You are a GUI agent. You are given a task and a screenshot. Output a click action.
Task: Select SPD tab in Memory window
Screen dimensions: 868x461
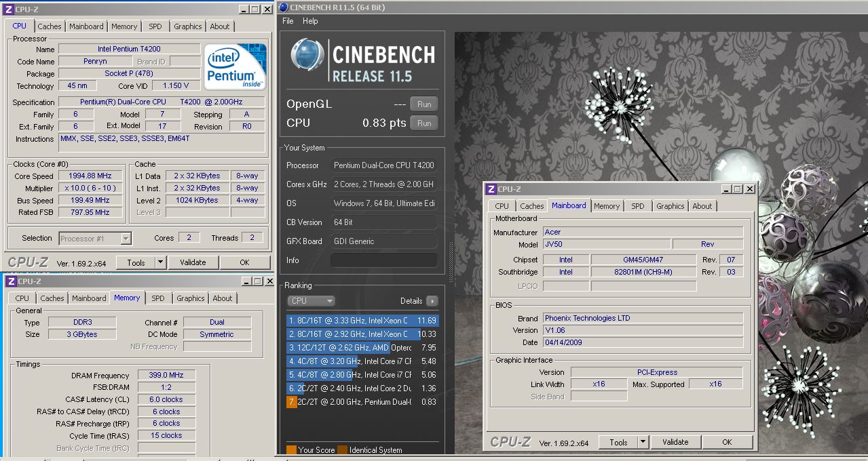tap(158, 298)
